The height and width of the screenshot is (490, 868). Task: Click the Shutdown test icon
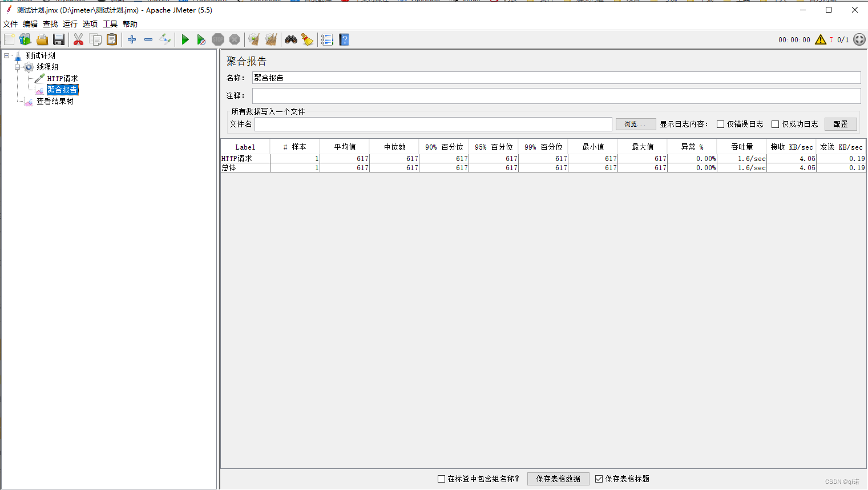coord(235,39)
